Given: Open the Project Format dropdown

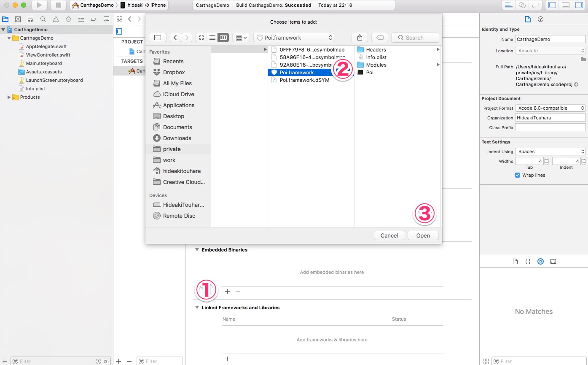Looking at the screenshot, I should click(x=550, y=108).
